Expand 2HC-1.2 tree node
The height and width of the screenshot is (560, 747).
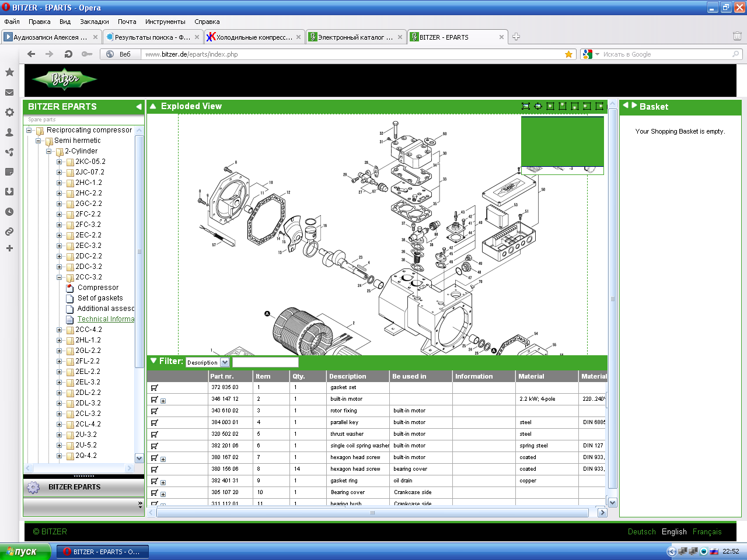click(x=59, y=183)
